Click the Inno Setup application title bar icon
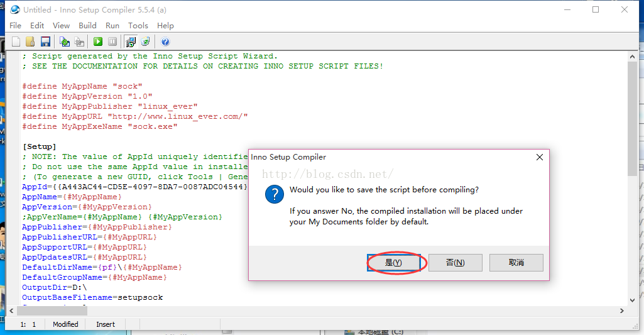 (x=15, y=9)
